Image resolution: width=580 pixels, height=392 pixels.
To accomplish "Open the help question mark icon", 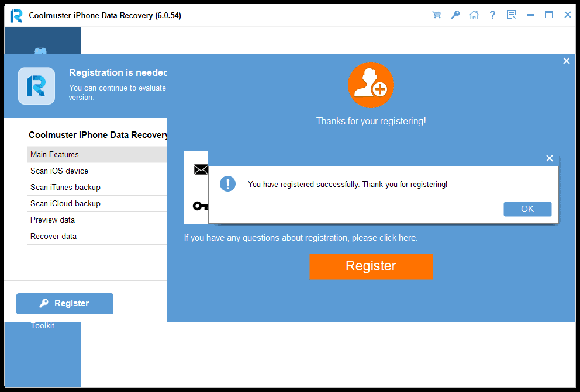I will point(492,15).
